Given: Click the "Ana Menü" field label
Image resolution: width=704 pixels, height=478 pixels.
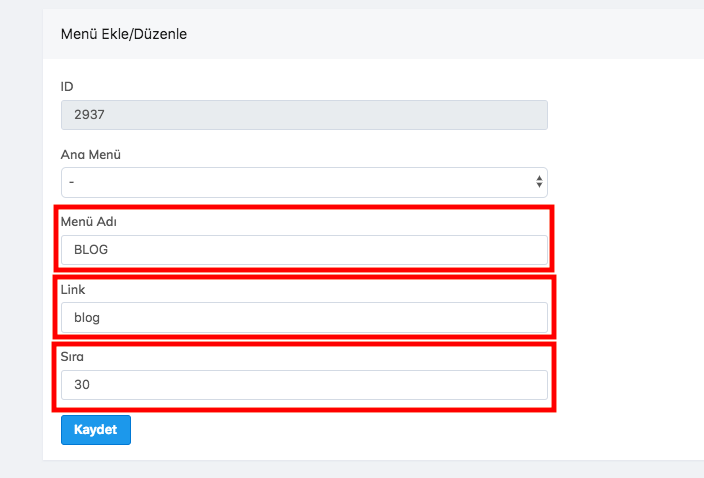Looking at the screenshot, I should click(91, 154).
